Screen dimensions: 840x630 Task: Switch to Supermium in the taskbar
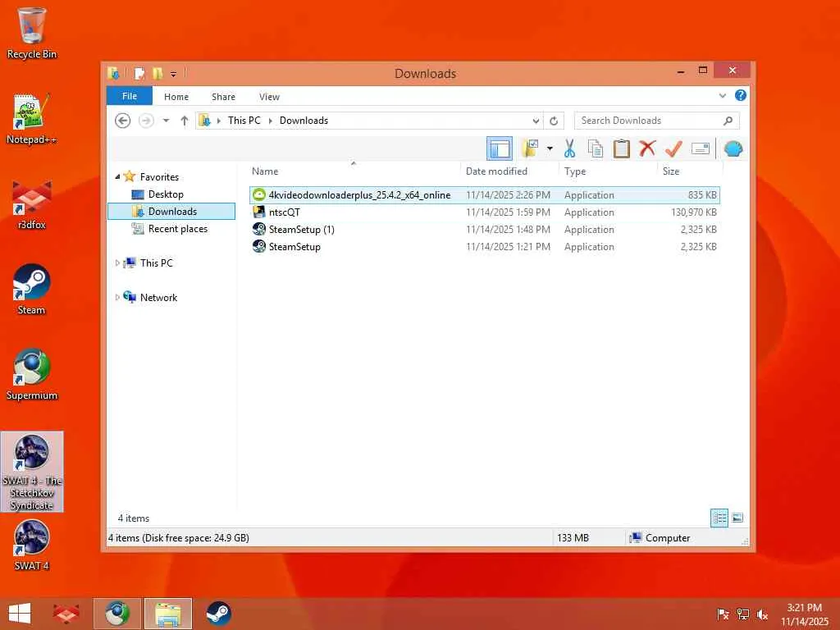117,614
